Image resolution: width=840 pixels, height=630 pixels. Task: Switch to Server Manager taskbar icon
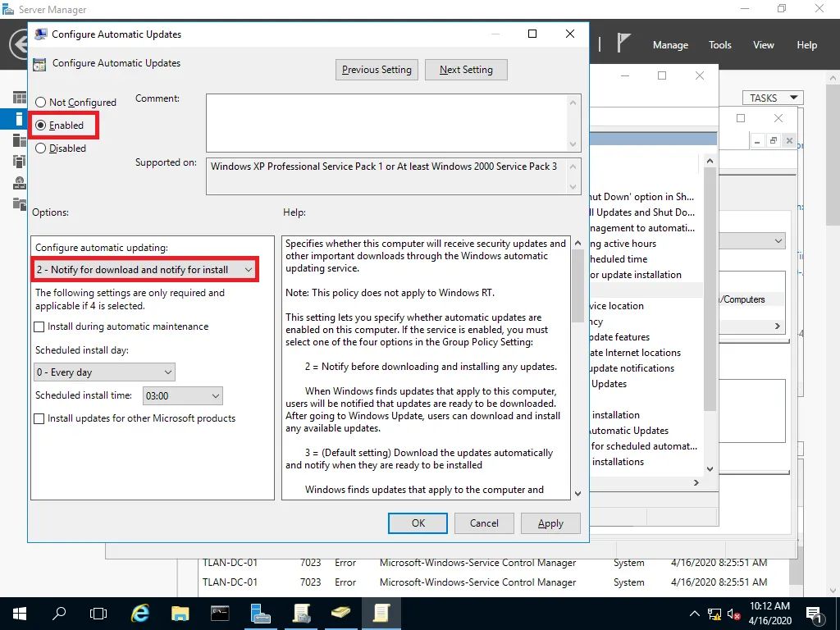(260, 613)
